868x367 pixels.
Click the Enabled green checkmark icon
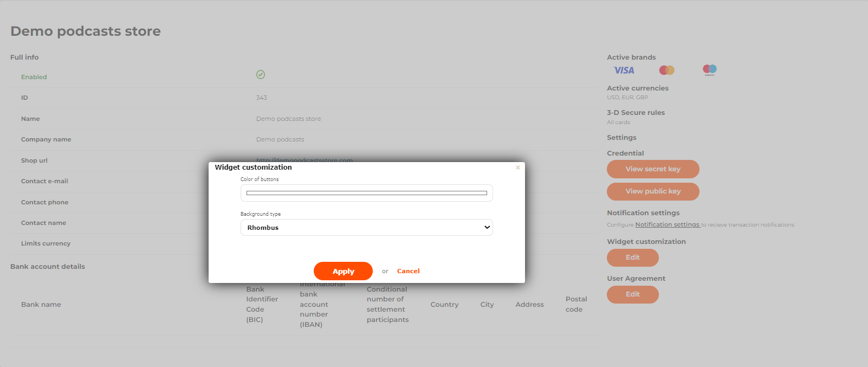(x=261, y=75)
